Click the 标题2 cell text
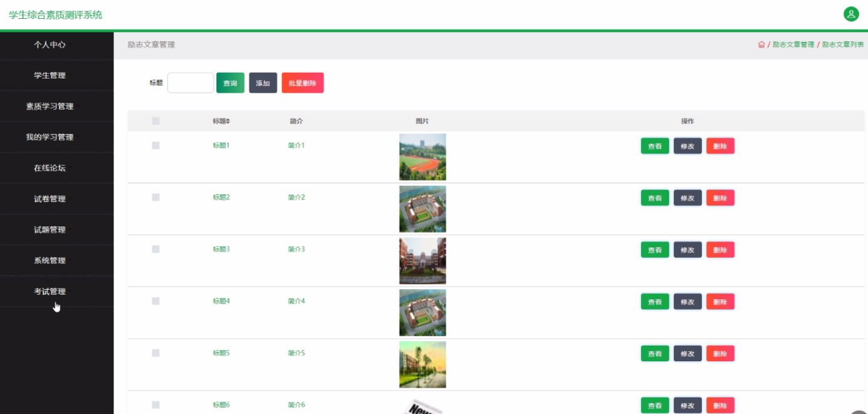868x414 pixels. click(221, 197)
